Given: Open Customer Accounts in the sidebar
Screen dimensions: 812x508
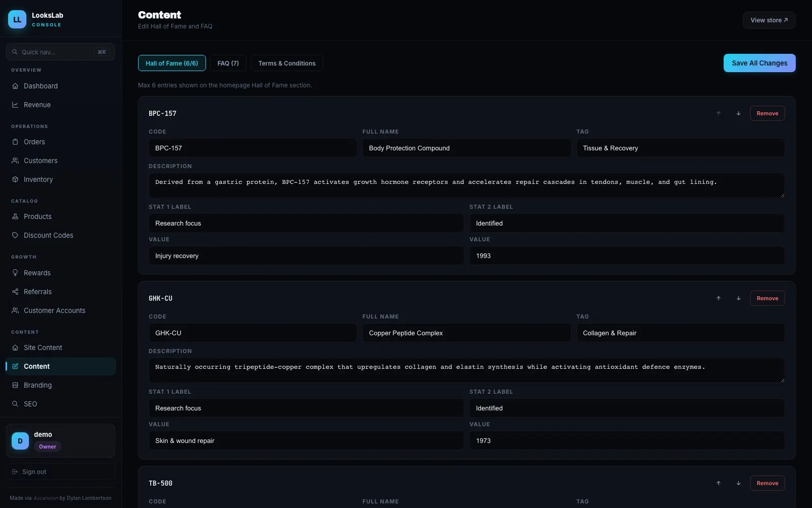Looking at the screenshot, I should 60,310.
